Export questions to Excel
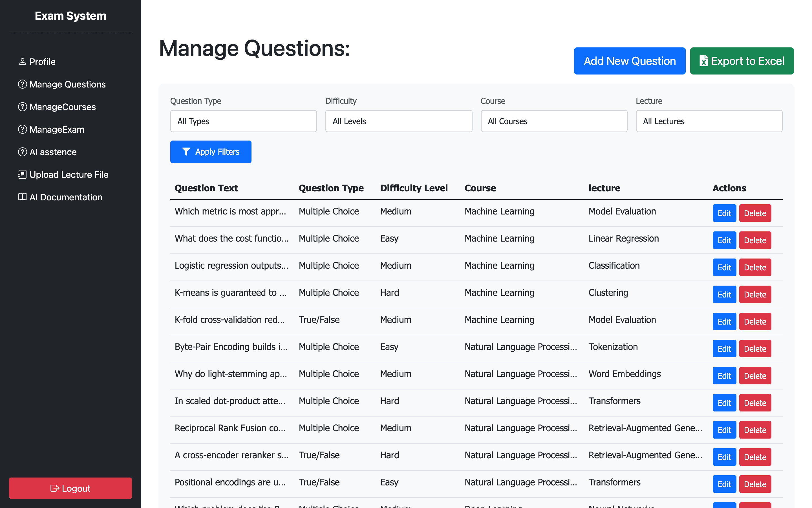Screen dimensions: 812x508 tap(742, 61)
